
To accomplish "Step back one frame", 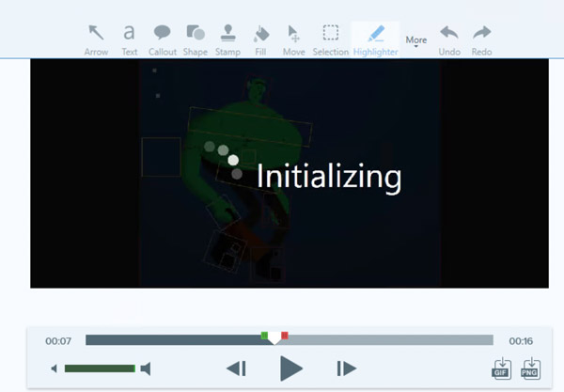I will [x=236, y=368].
